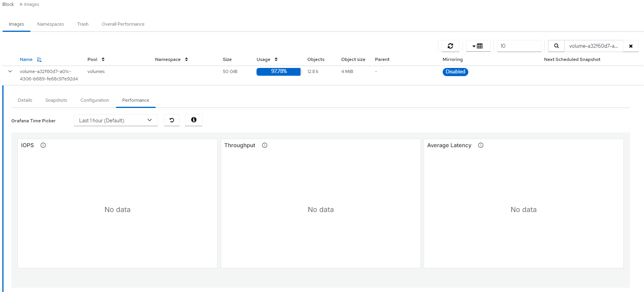Image resolution: width=644 pixels, height=292 pixels.
Task: Open the Grafana time range dropdown
Action: point(115,120)
